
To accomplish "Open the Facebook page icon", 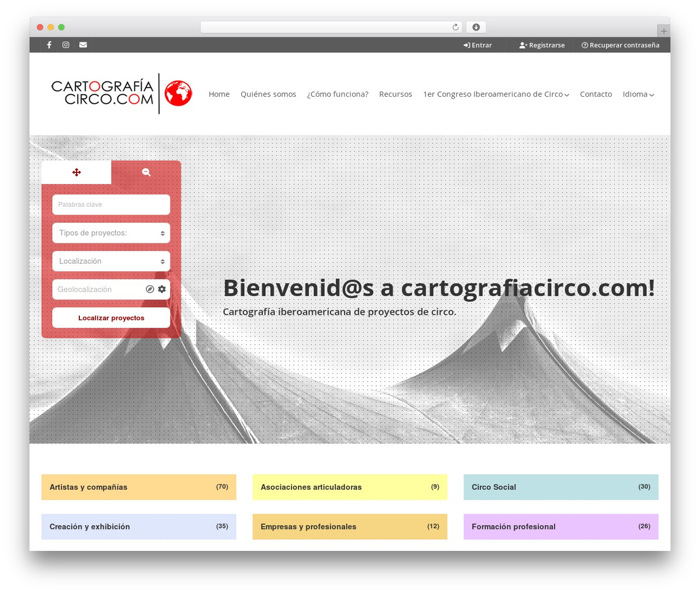I will pyautogui.click(x=49, y=45).
